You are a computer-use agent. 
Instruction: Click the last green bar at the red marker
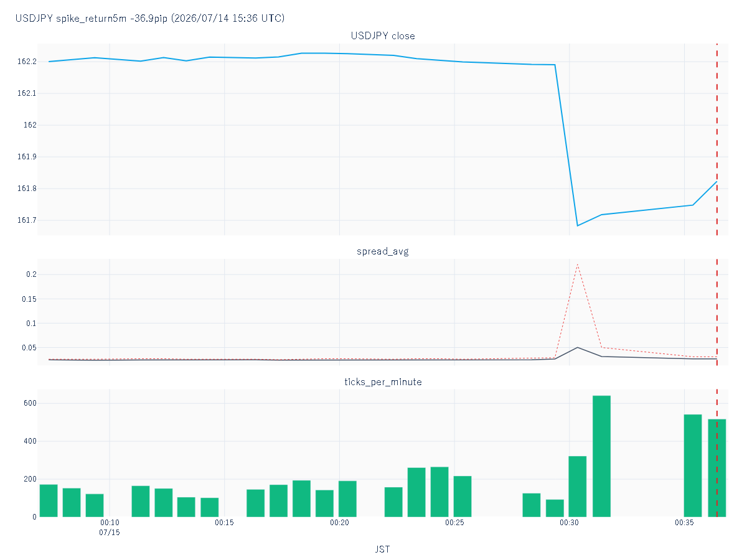point(717,468)
